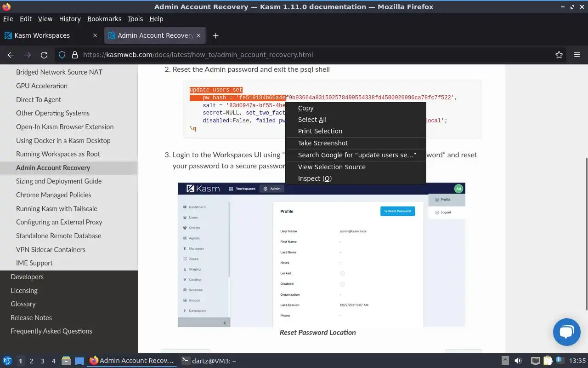Select Search Google for selection
Image resolution: width=588 pixels, height=368 pixels.
point(356,155)
